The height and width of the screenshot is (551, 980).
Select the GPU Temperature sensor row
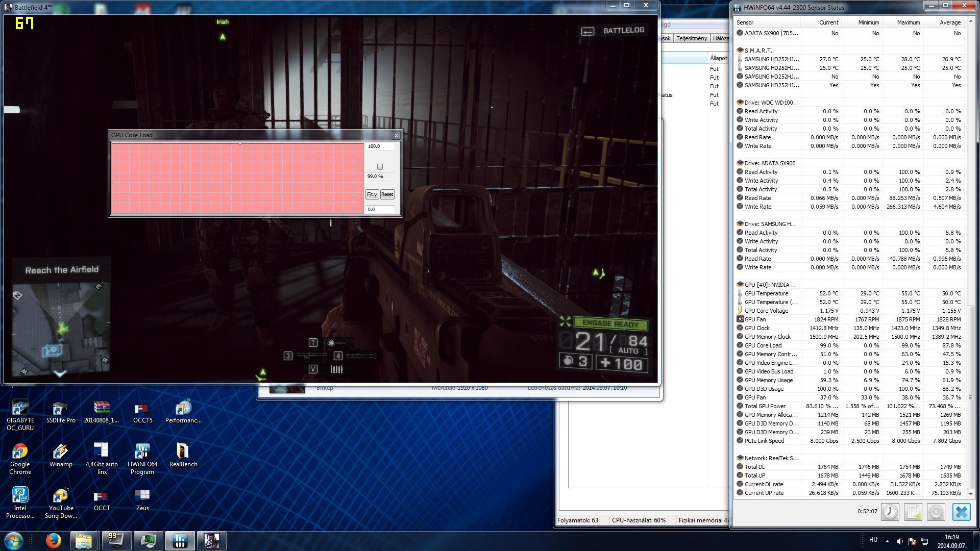(849, 293)
